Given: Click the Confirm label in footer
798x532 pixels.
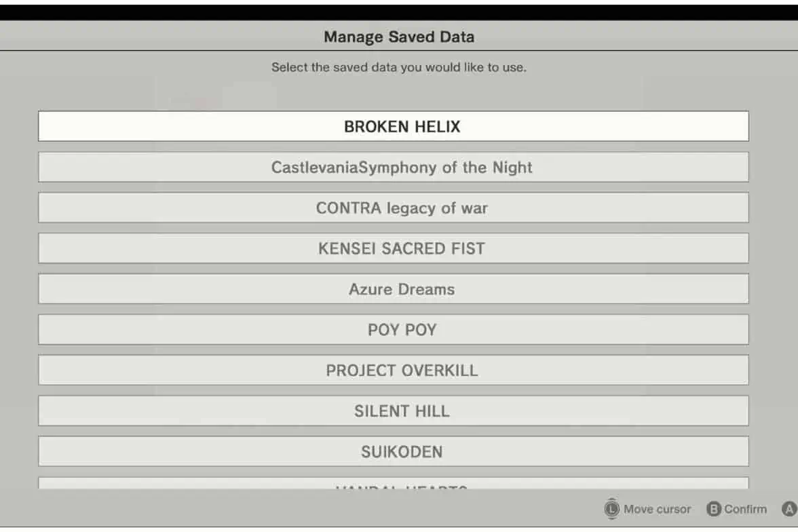Looking at the screenshot, I should tap(745, 509).
